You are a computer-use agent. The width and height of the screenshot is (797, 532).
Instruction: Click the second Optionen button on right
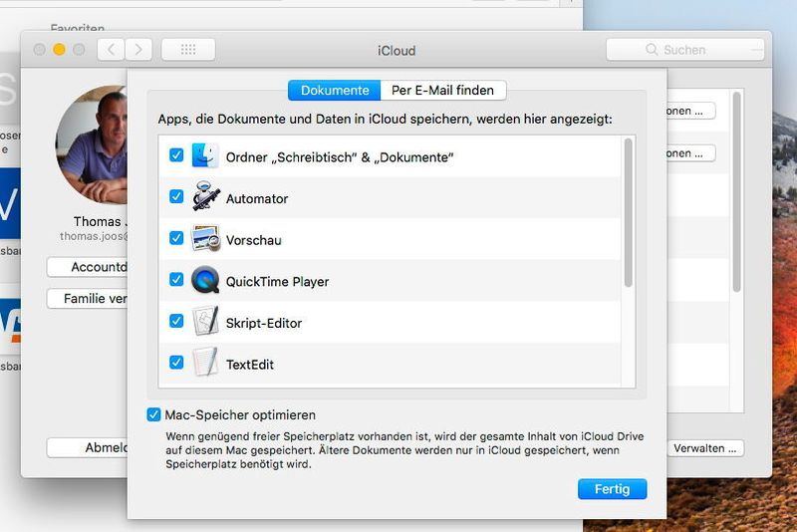click(x=691, y=153)
